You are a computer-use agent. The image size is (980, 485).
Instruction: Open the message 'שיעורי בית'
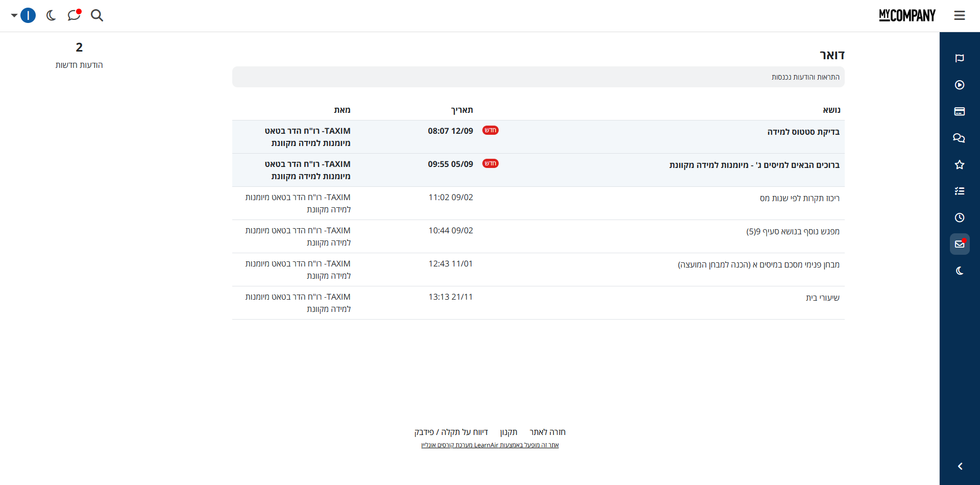tap(822, 298)
